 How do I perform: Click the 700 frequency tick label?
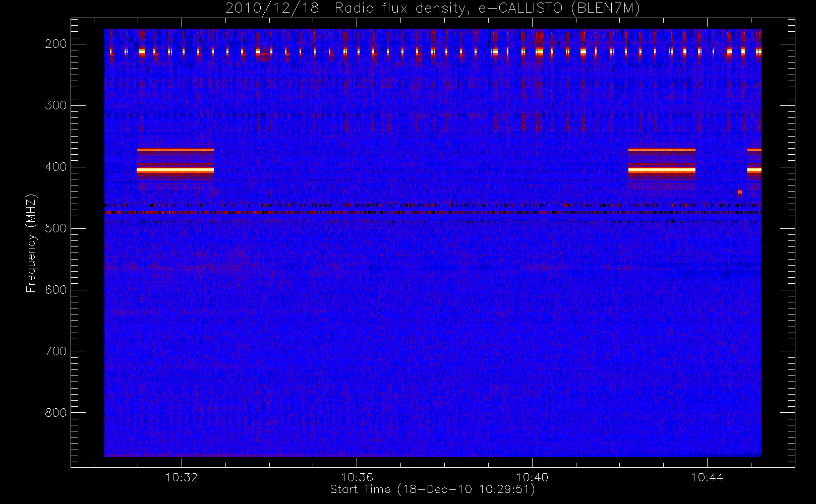coord(56,351)
